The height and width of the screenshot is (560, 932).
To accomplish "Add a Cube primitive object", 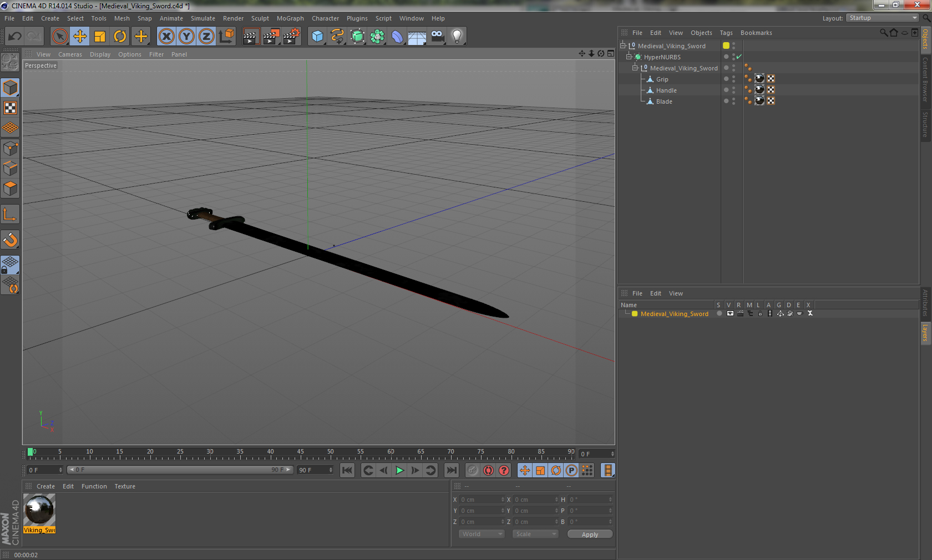I will click(317, 37).
